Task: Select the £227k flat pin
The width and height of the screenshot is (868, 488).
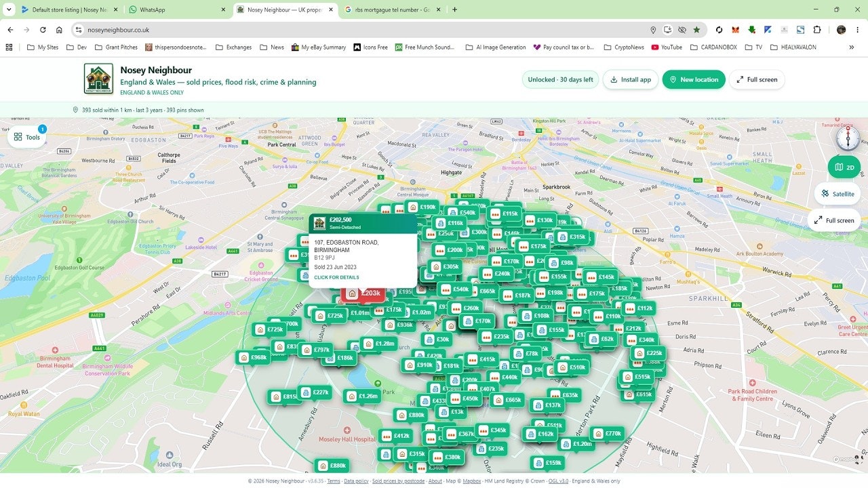Action: (315, 392)
